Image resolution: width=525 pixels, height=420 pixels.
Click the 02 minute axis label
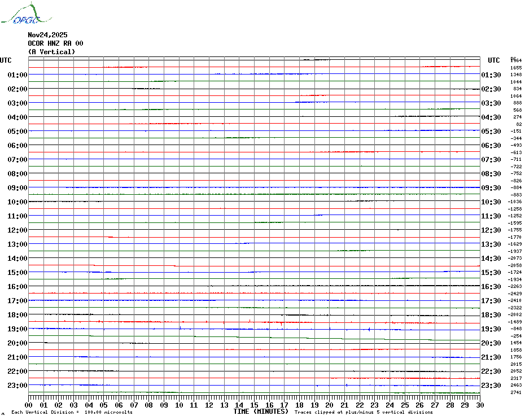(x=59, y=405)
